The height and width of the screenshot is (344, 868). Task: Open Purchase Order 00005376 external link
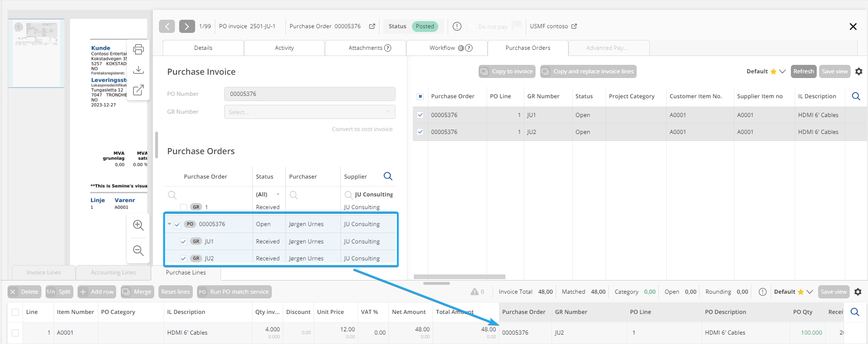tap(372, 26)
